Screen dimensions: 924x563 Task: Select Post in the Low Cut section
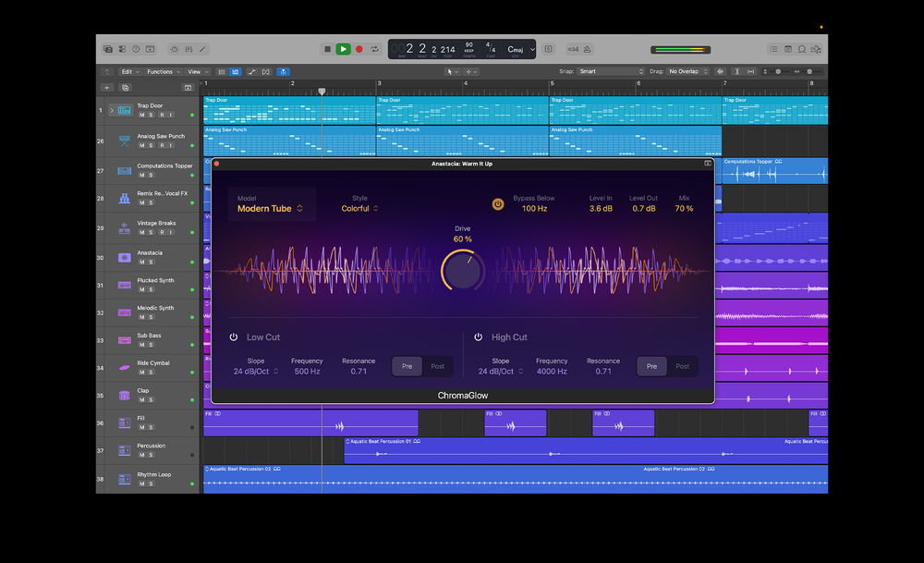click(437, 366)
